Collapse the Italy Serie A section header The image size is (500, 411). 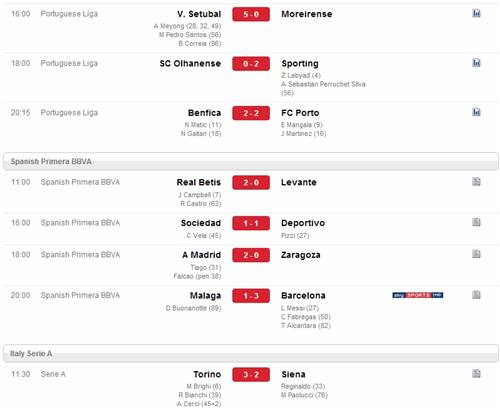point(251,353)
